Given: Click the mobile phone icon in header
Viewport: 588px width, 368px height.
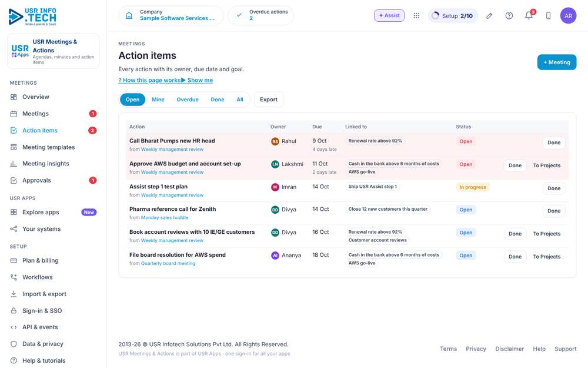Looking at the screenshot, I should coord(548,15).
